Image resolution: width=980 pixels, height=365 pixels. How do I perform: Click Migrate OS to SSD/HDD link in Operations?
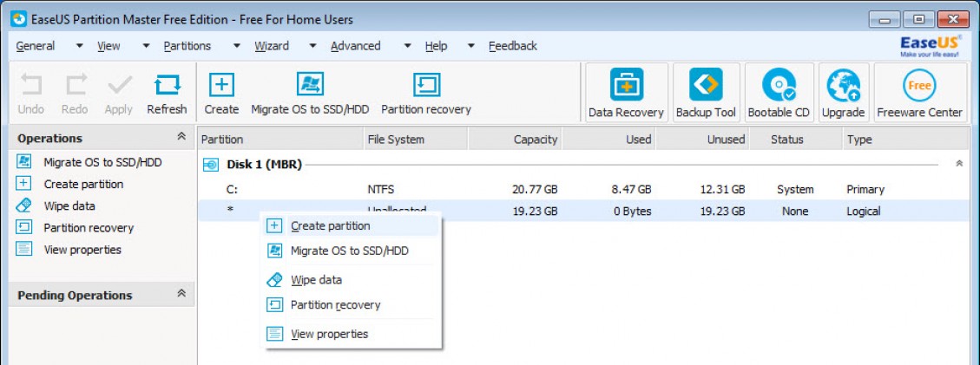pyautogui.click(x=102, y=162)
